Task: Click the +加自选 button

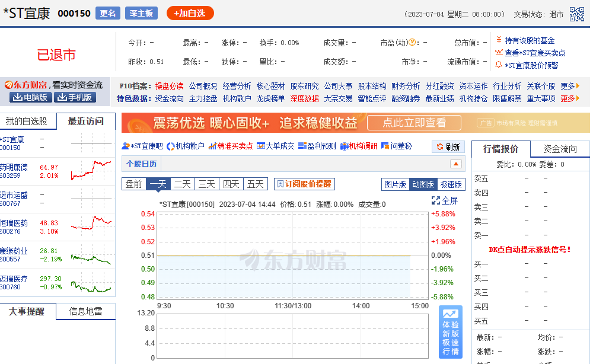Action: coord(190,13)
